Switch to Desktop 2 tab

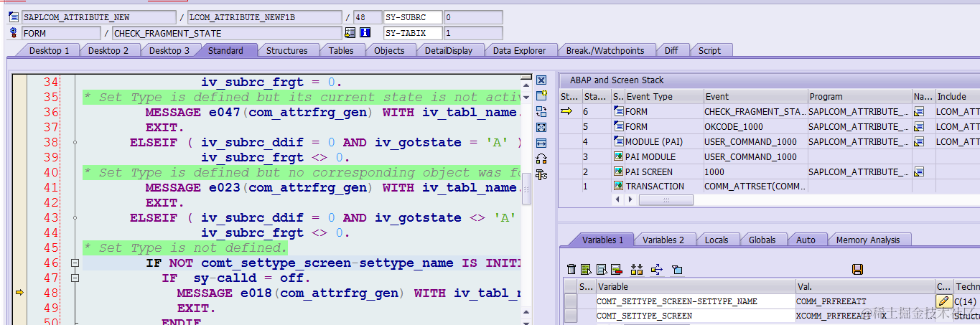(108, 50)
